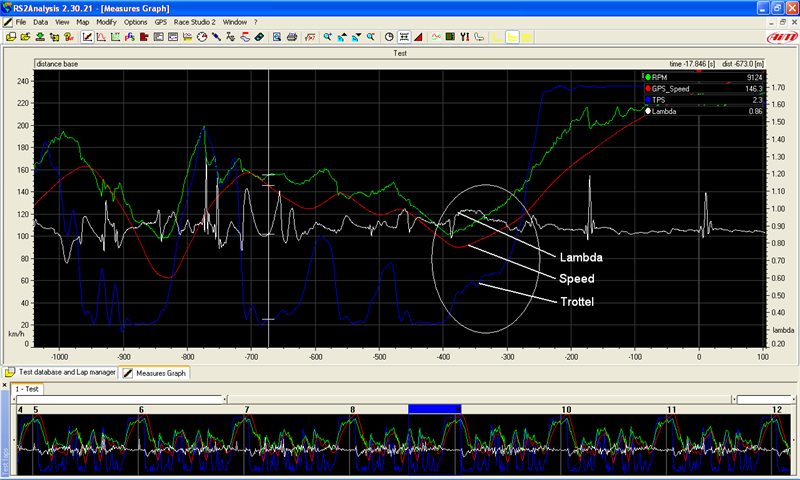Click the green download data icon

tap(40, 37)
